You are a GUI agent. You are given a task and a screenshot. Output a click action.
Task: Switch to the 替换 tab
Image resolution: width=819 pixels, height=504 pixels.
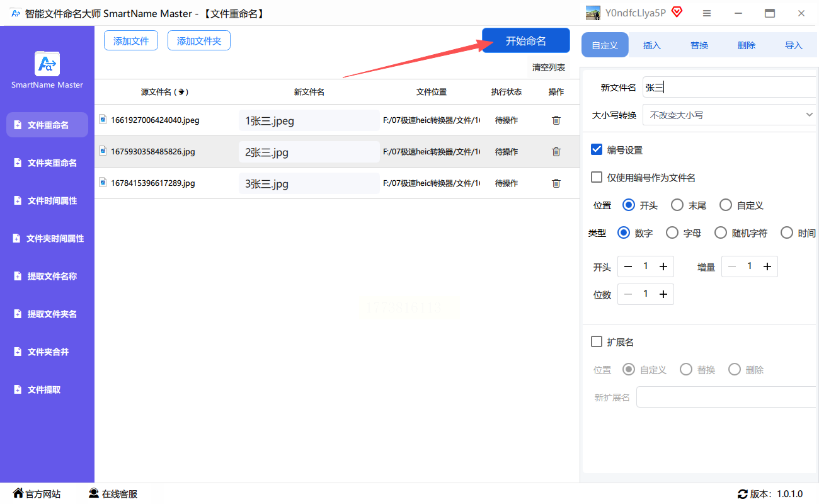tap(699, 45)
